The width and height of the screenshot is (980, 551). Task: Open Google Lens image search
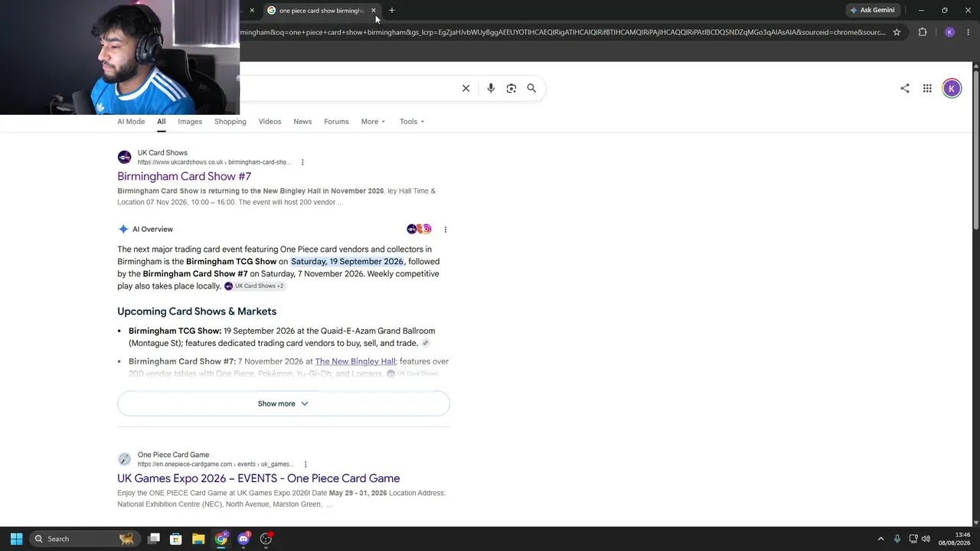pos(511,88)
